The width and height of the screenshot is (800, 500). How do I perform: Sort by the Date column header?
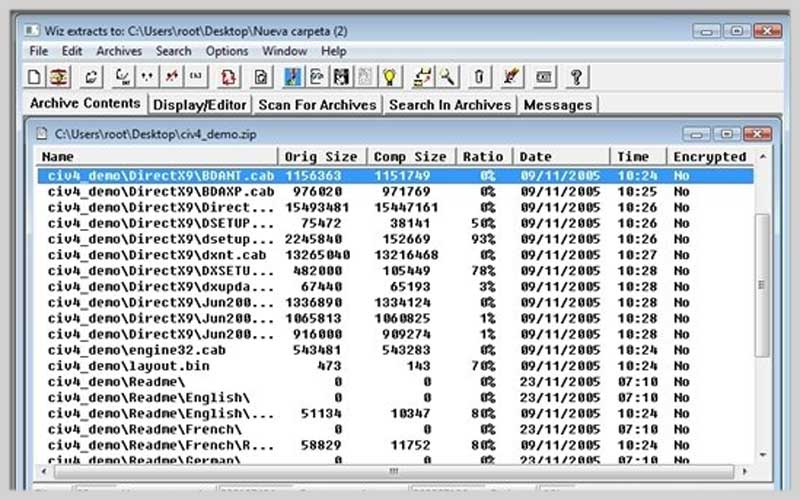click(561, 157)
